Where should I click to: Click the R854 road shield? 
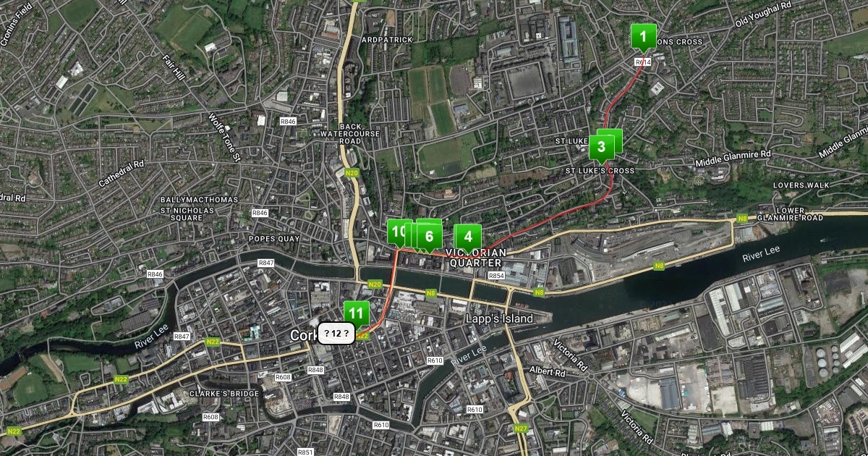coord(496,276)
